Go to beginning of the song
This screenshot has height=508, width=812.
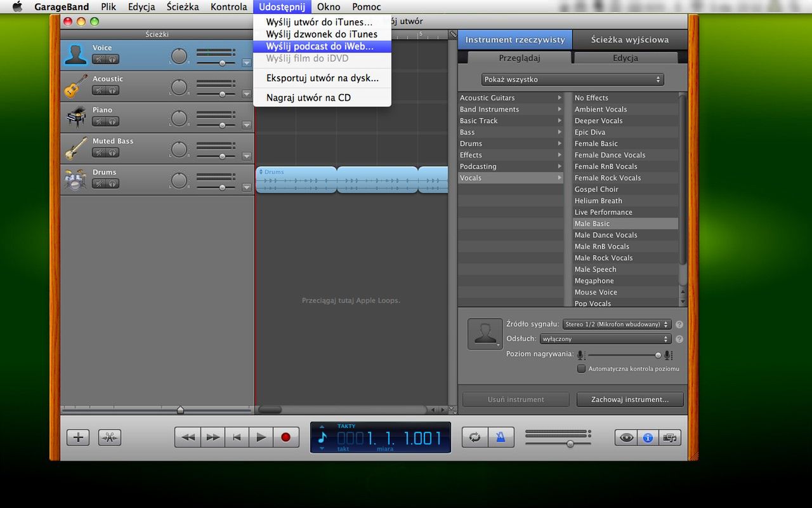tap(237, 437)
